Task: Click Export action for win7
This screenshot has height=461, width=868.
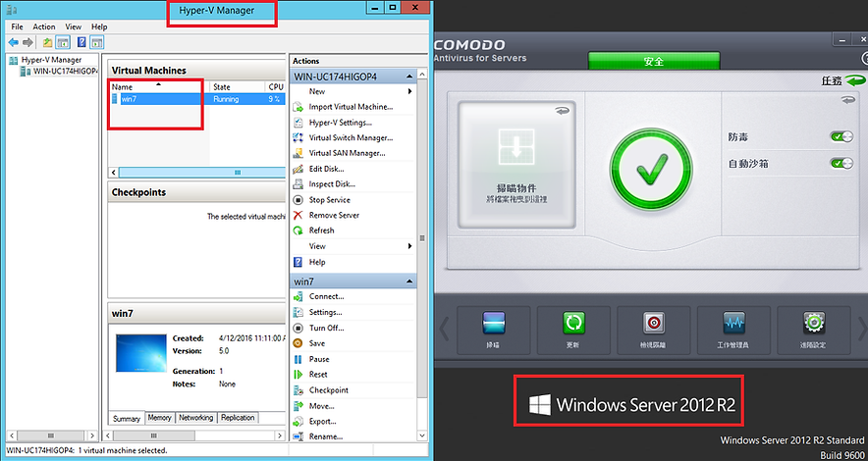Action: pos(323,421)
